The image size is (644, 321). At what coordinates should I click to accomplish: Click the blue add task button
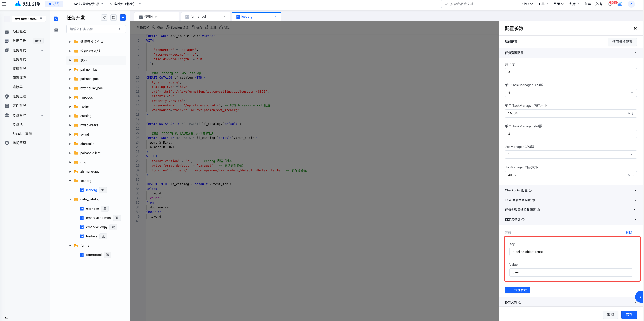pos(123,17)
